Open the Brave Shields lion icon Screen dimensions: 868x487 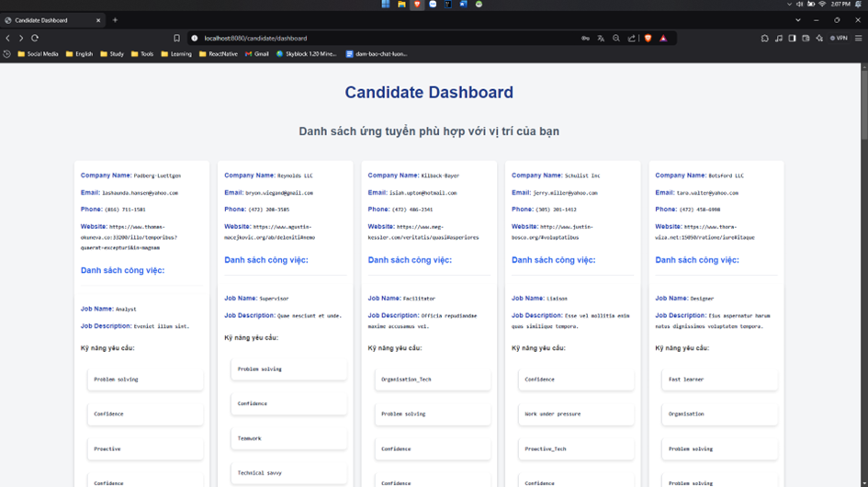pyautogui.click(x=648, y=39)
